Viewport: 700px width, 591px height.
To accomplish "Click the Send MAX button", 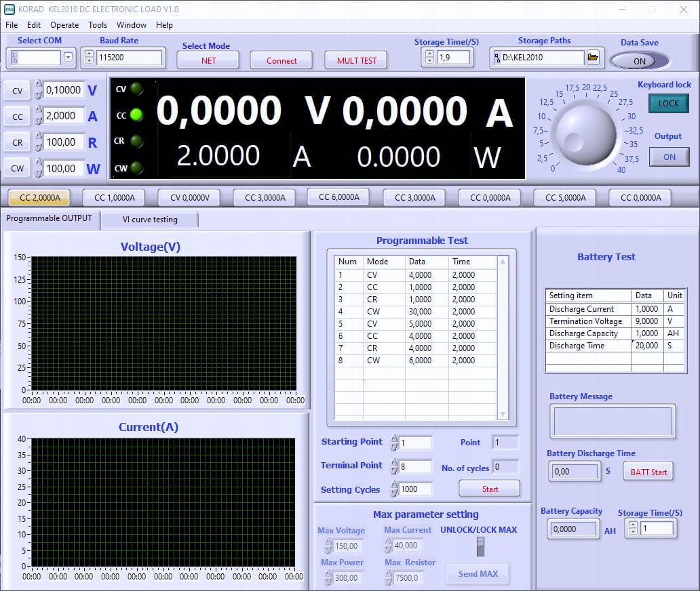I will 478,573.
